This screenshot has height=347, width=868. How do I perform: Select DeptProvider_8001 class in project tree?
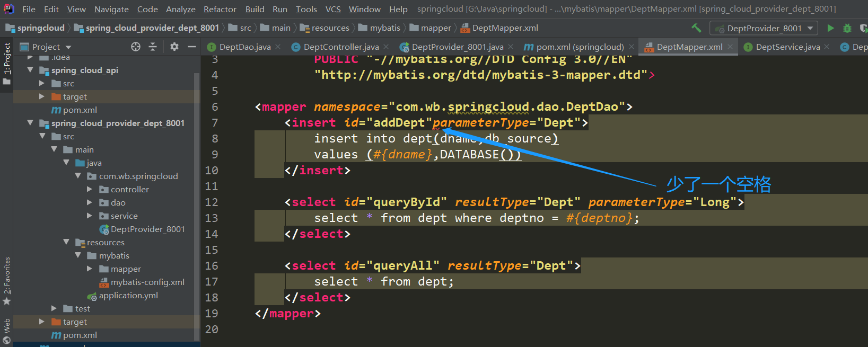click(142, 229)
